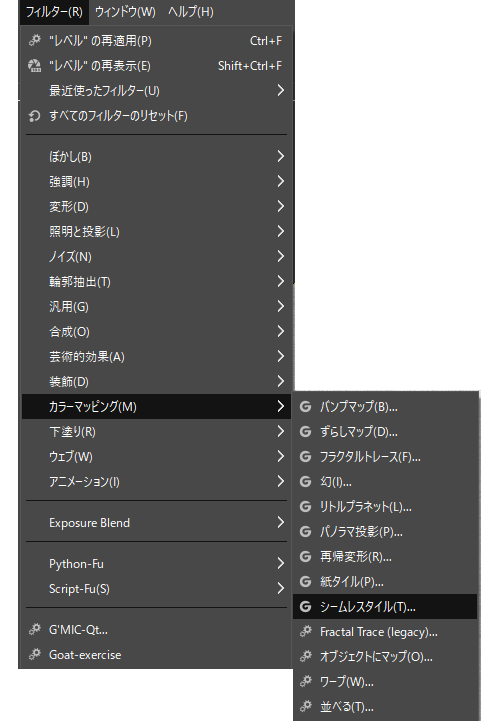Screen dimensions: 500x721
Task: Expand the Script-Fu(S) submenu arrow
Action: (x=281, y=588)
